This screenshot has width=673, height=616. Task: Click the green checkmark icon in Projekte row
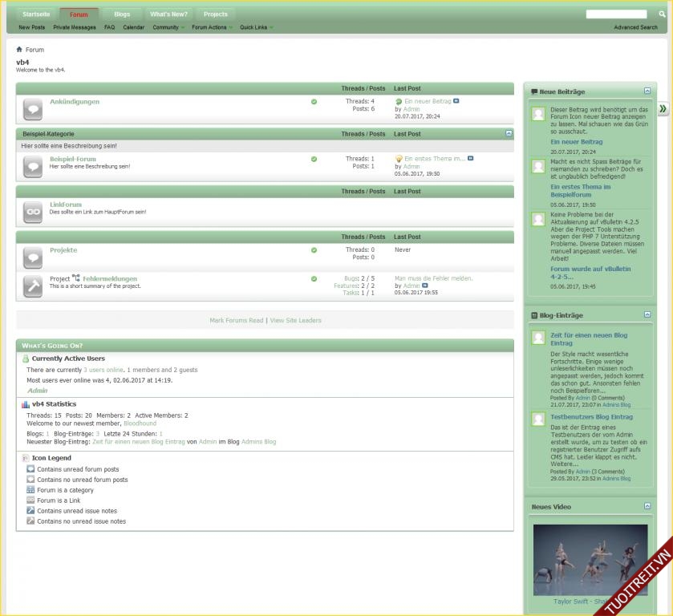point(314,250)
